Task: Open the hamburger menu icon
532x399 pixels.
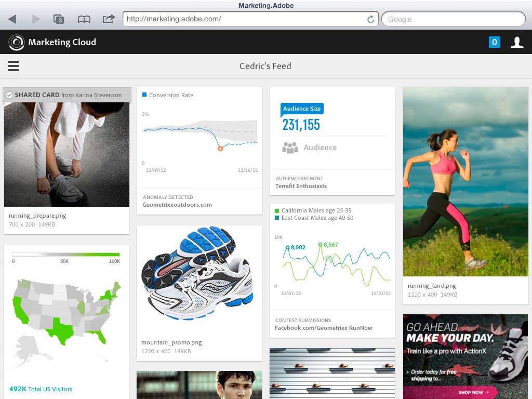Action: (14, 66)
